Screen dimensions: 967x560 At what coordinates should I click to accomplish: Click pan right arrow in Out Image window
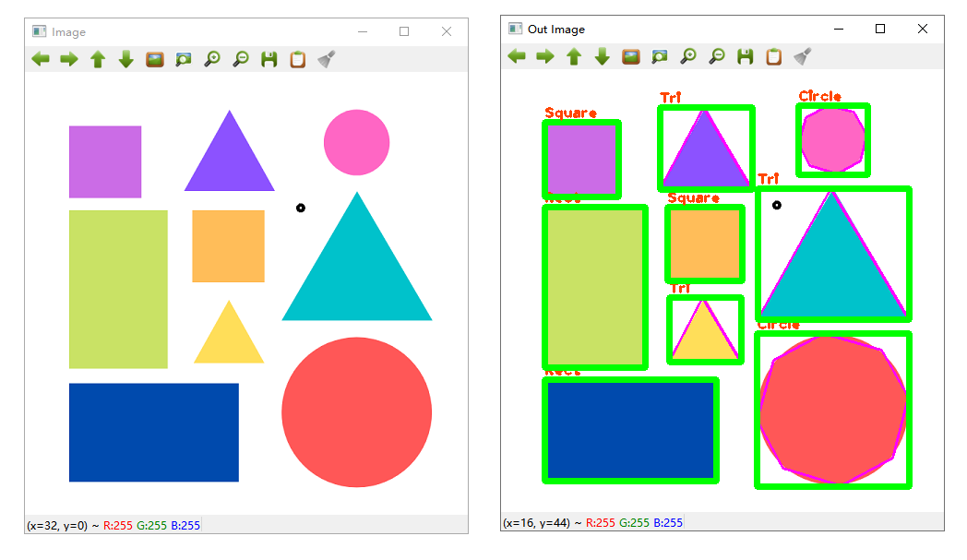pyautogui.click(x=545, y=57)
